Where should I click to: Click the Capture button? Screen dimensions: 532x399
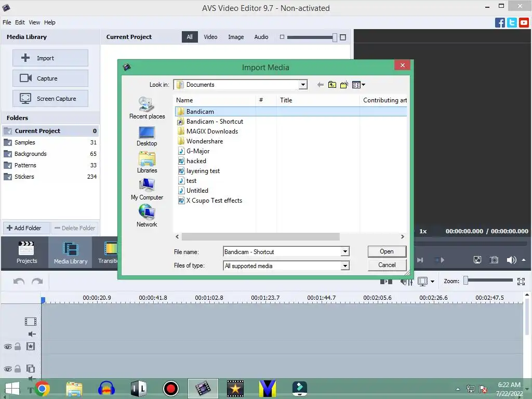coord(50,78)
